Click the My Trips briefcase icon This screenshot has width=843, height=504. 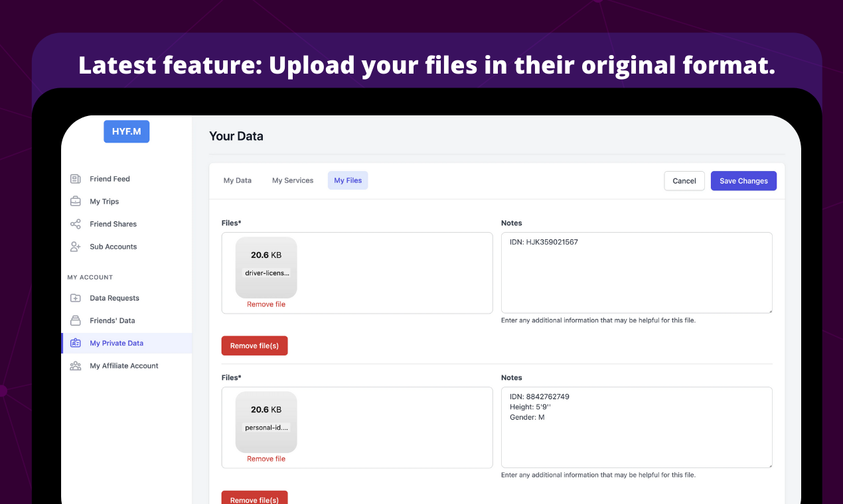point(76,202)
